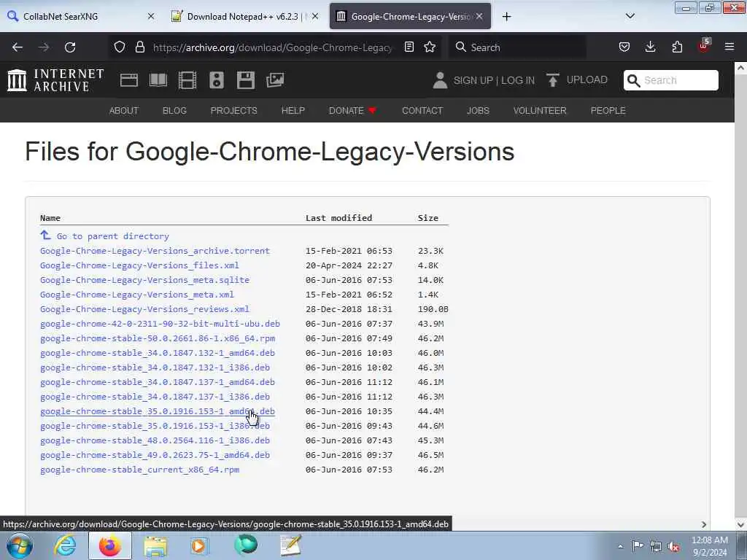Open the HELP menu item
This screenshot has width=747, height=560.
[293, 111]
